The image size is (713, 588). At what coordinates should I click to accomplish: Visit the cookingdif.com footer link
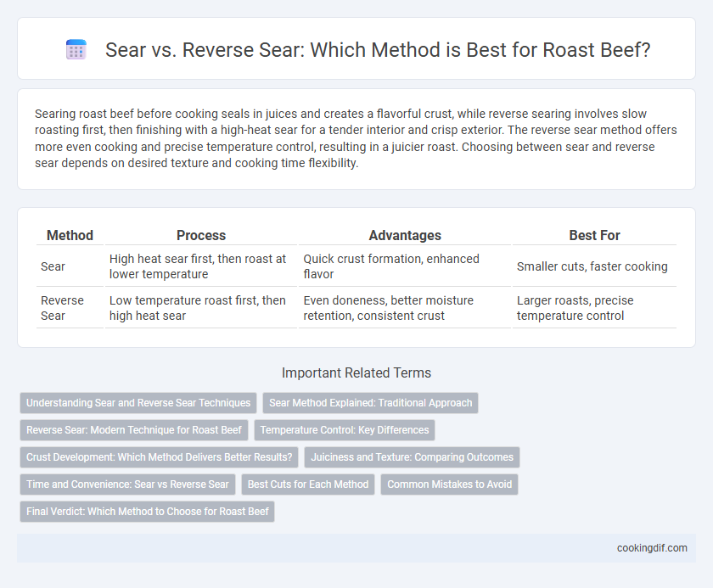pos(652,548)
